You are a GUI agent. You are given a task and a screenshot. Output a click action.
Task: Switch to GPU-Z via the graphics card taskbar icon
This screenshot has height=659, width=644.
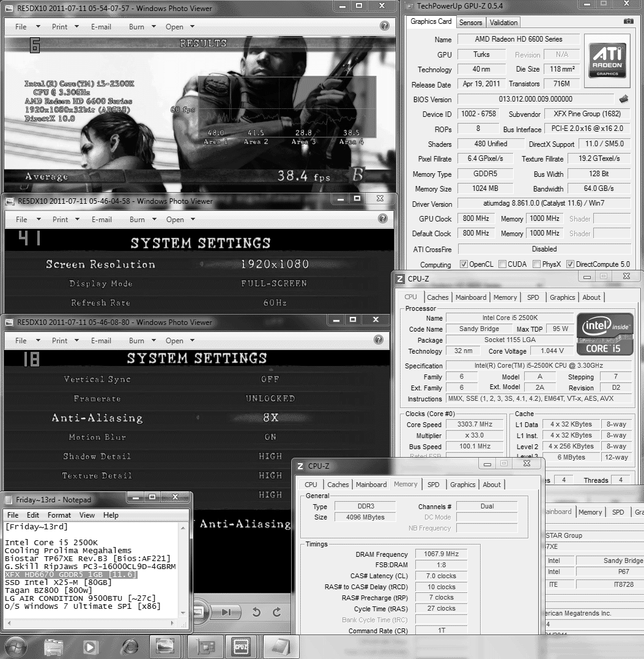pos(205,647)
